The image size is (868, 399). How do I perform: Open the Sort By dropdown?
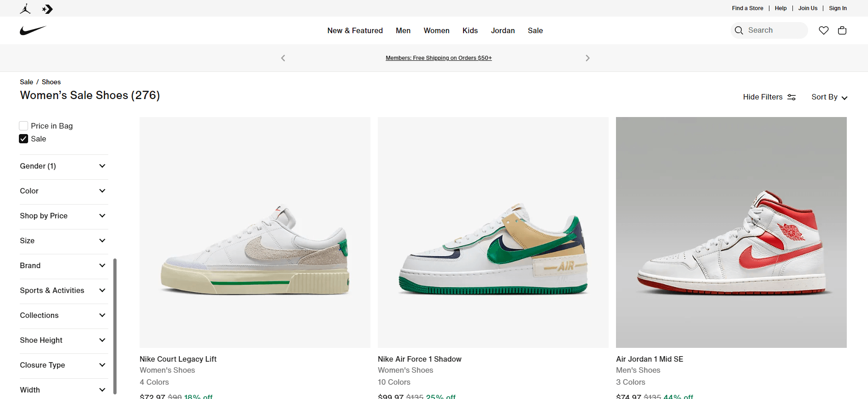pos(829,97)
